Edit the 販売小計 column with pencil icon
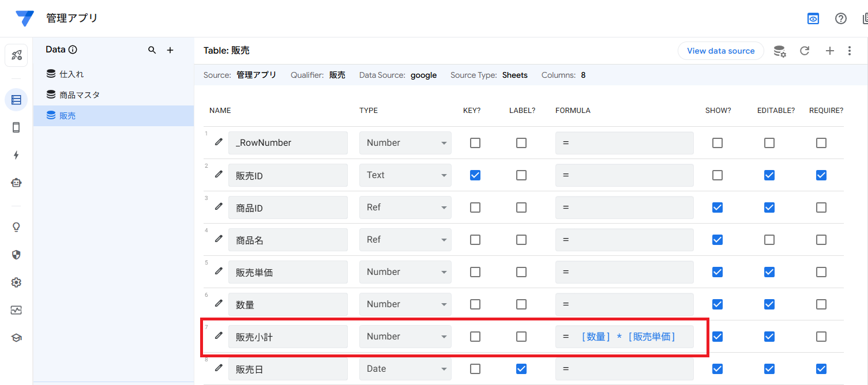Screen dimensions: 868x385 (x=219, y=335)
